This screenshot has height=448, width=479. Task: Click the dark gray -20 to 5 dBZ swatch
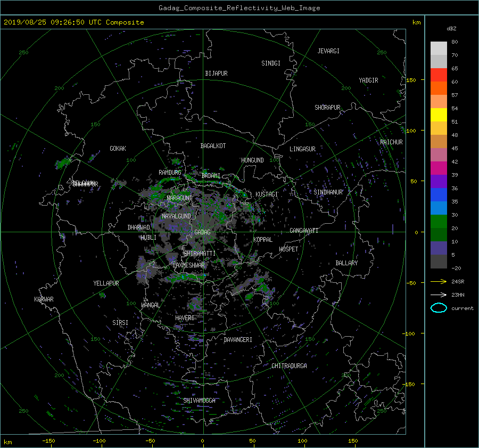[x=439, y=262]
